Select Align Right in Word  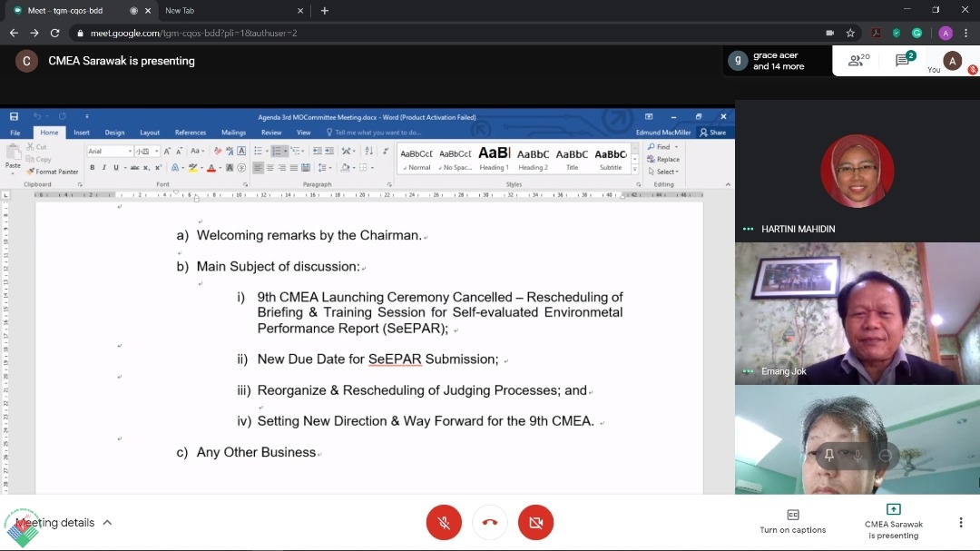(x=282, y=168)
